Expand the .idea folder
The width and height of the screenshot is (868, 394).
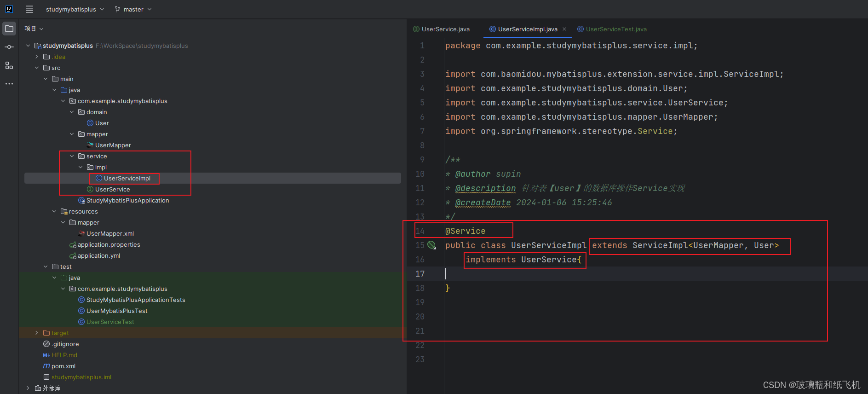click(37, 57)
